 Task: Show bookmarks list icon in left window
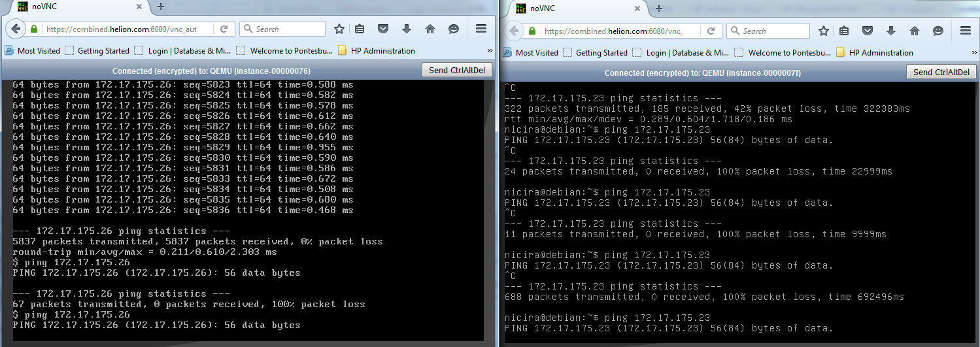click(360, 29)
